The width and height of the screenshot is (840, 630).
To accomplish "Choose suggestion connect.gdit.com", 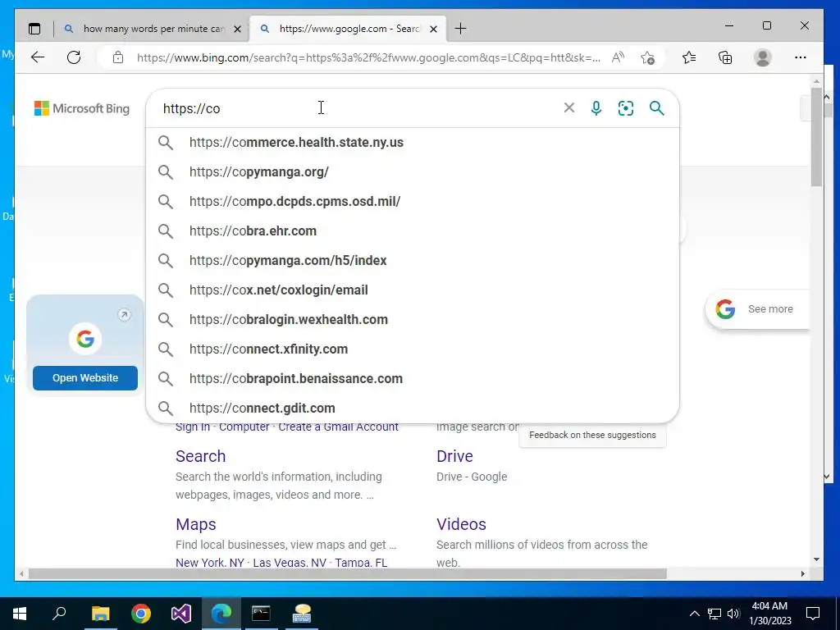I will pyautogui.click(x=413, y=408).
